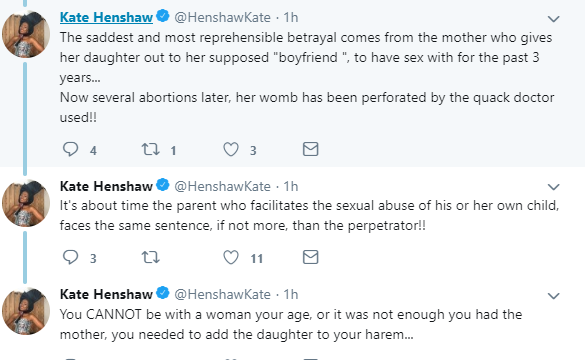This screenshot has height=360, width=585.
Task: Open Kate Henshaw profile link in first tweet
Action: click(106, 17)
